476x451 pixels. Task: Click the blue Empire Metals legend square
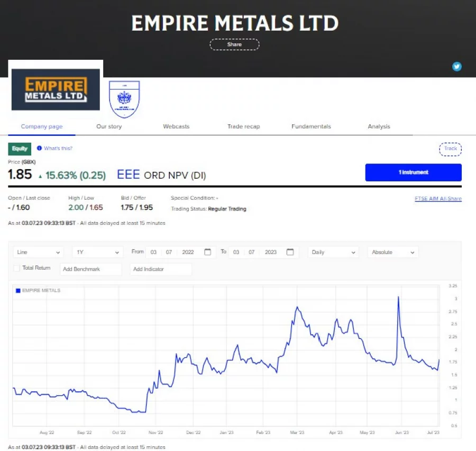click(18, 290)
